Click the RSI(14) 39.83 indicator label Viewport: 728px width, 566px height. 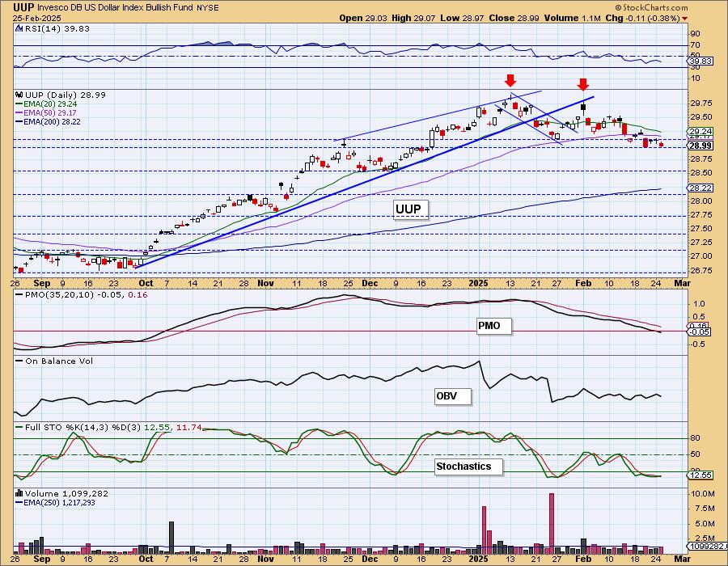click(57, 28)
